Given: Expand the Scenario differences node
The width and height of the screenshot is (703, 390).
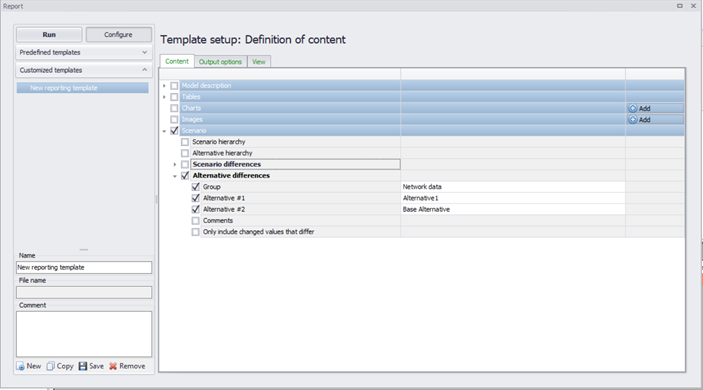Looking at the screenshot, I should [175, 165].
